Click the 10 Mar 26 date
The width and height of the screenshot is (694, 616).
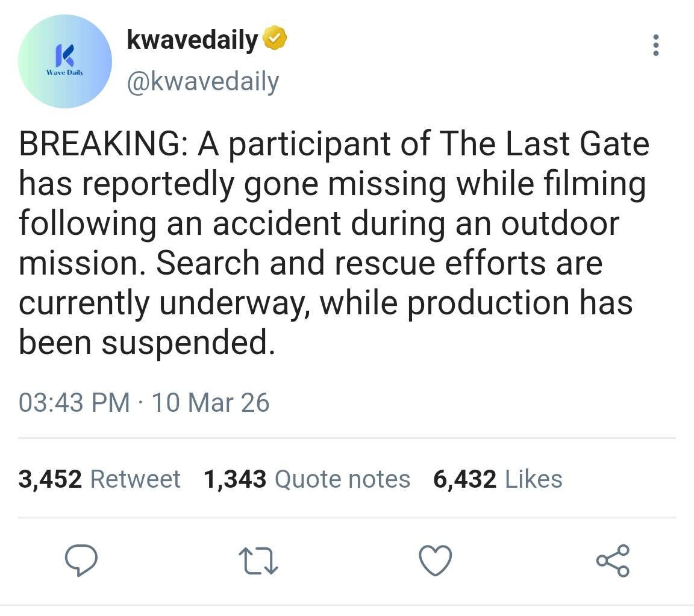[x=210, y=403]
